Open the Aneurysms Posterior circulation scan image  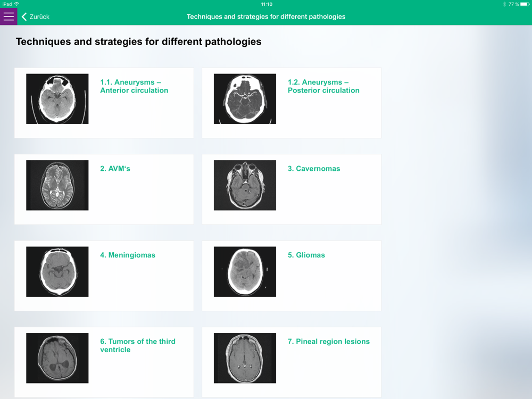point(245,99)
